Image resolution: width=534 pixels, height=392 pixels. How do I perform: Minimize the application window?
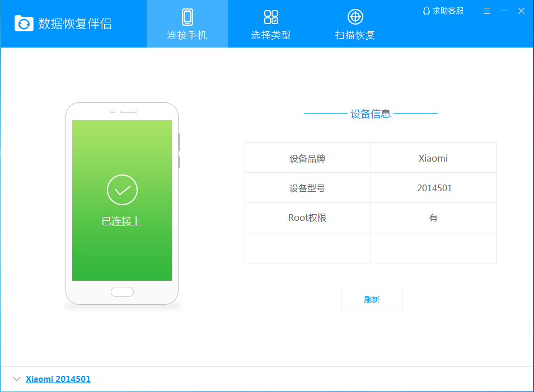pos(504,11)
